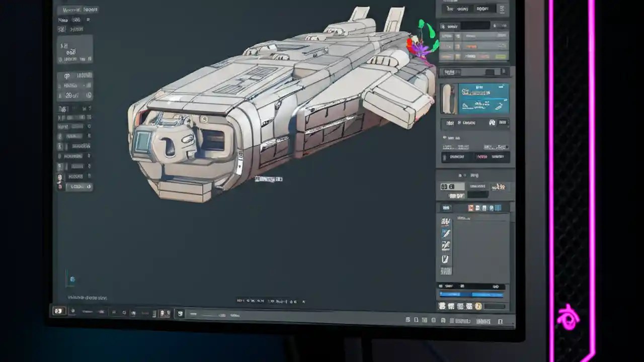
Task: Click the red material preview icon above the panel
Action: coord(470,207)
